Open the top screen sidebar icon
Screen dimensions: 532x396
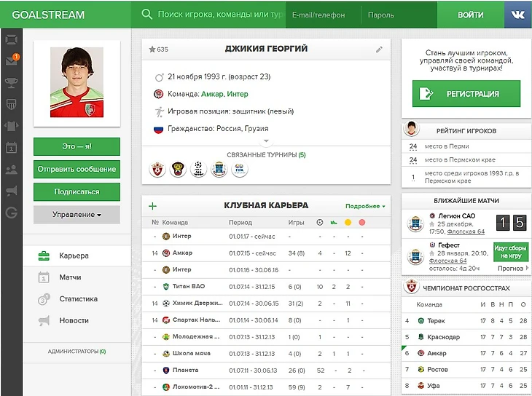coord(12,39)
